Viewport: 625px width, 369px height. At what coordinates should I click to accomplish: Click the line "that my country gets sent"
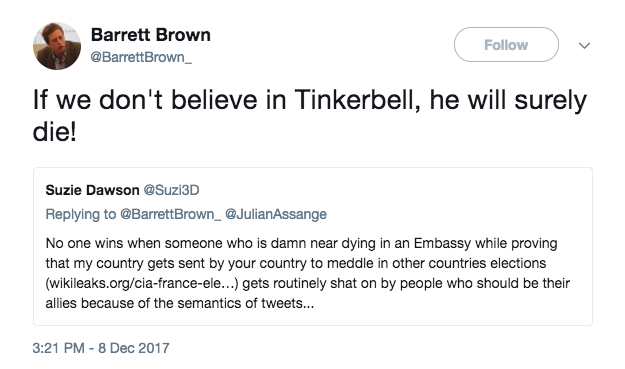[x=296, y=263]
